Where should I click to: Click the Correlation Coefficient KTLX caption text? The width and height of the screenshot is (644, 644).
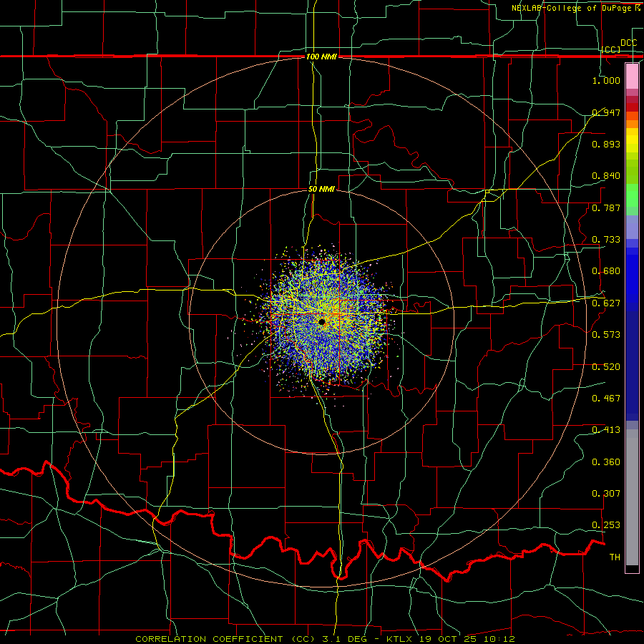point(325,639)
